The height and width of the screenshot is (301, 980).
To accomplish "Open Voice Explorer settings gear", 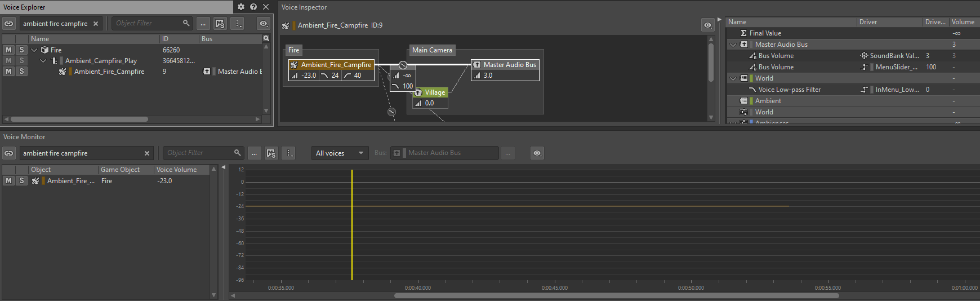I will [241, 7].
